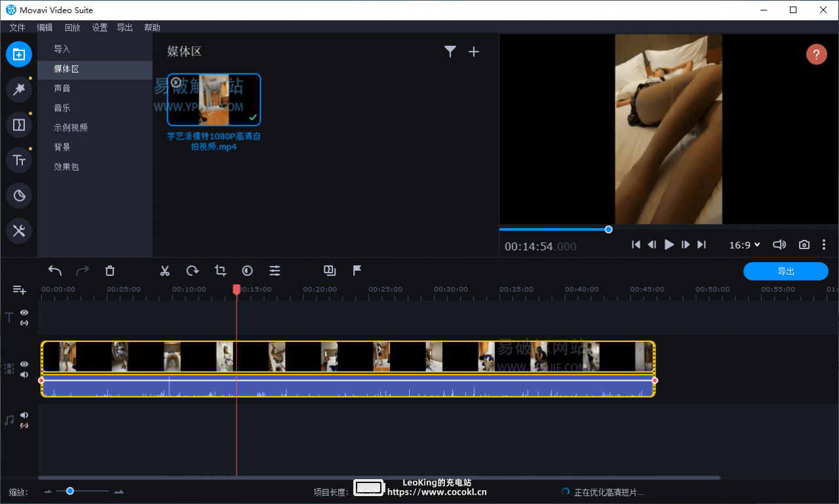
Task: Open the 编辑 menu
Action: point(45,28)
